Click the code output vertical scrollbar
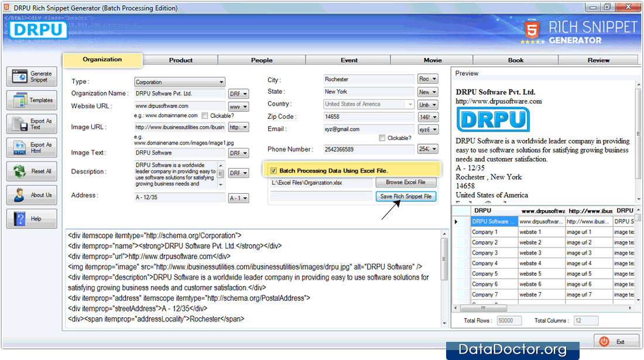Viewport: 644px width, 360px height. point(444,279)
